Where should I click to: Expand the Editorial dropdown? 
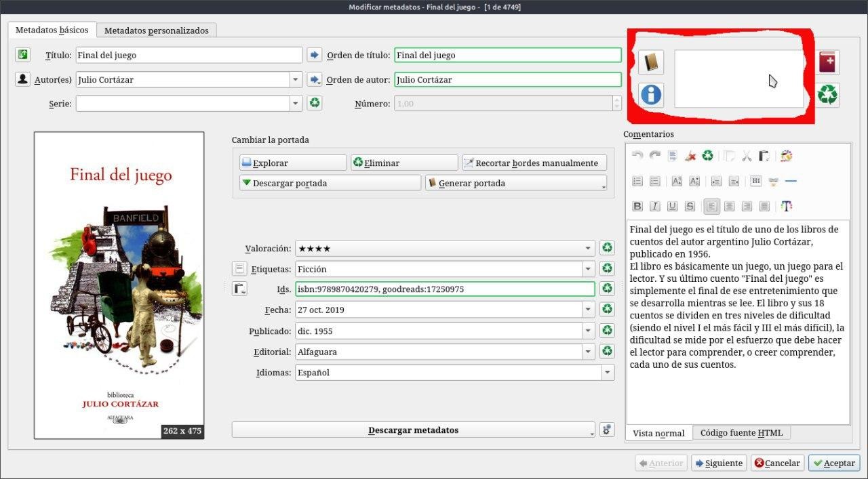588,352
